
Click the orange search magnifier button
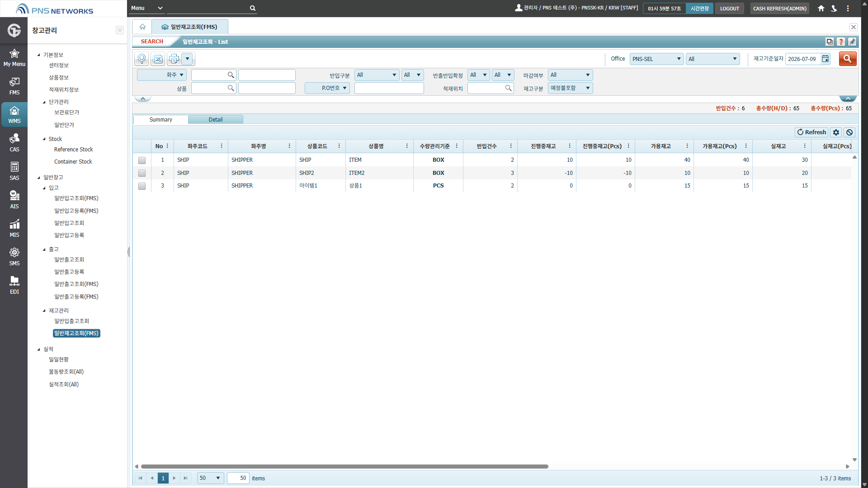pyautogui.click(x=848, y=59)
